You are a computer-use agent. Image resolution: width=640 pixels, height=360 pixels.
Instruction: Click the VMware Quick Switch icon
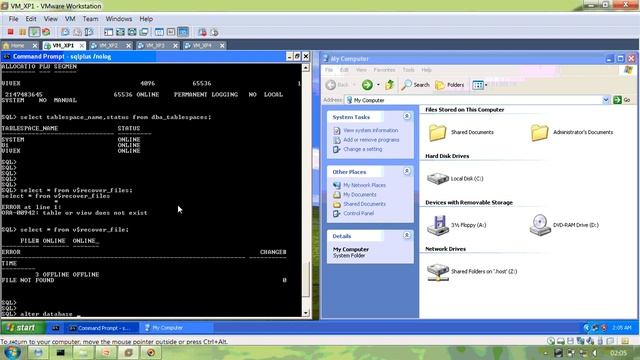coord(120,32)
